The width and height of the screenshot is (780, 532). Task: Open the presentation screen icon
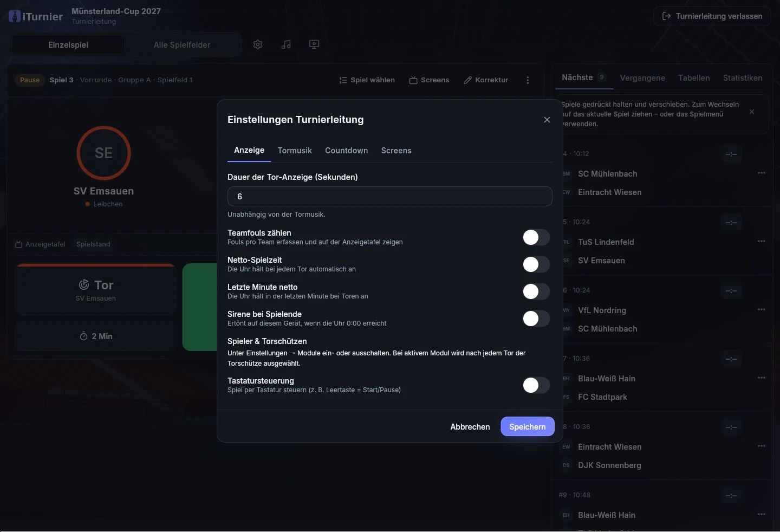click(314, 44)
